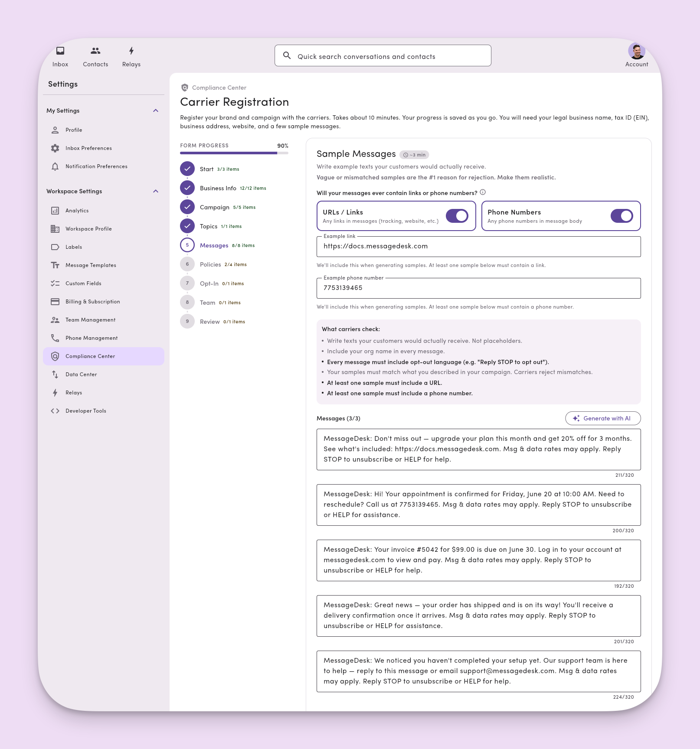Edit the order has shipped sample message

pyautogui.click(x=479, y=616)
